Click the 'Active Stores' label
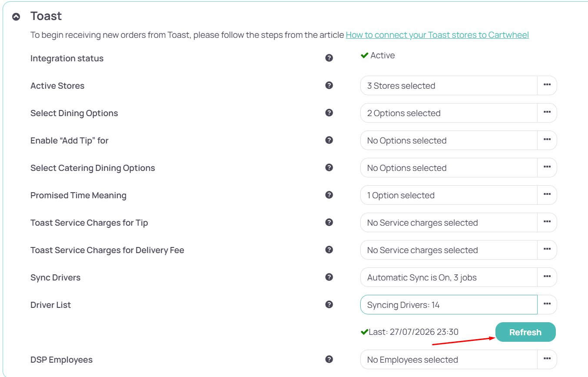Screen dimensions: 588x377 [x=57, y=86]
